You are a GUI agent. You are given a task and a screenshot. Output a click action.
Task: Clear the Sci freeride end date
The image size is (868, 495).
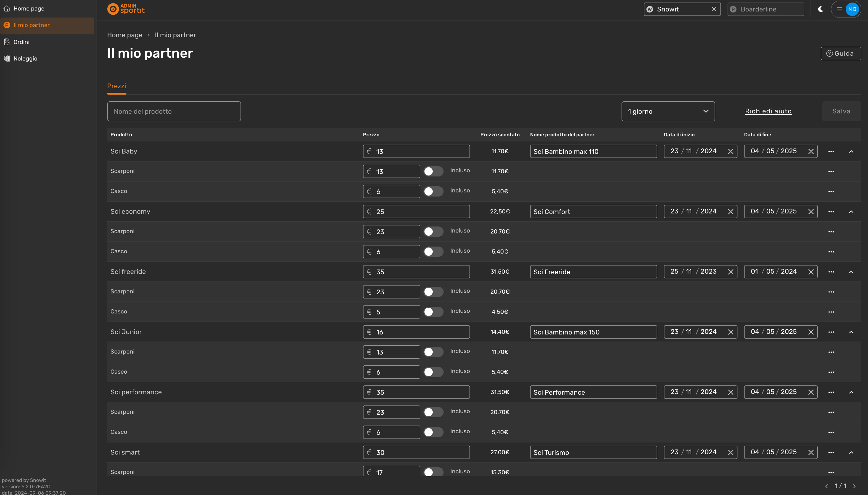811,272
